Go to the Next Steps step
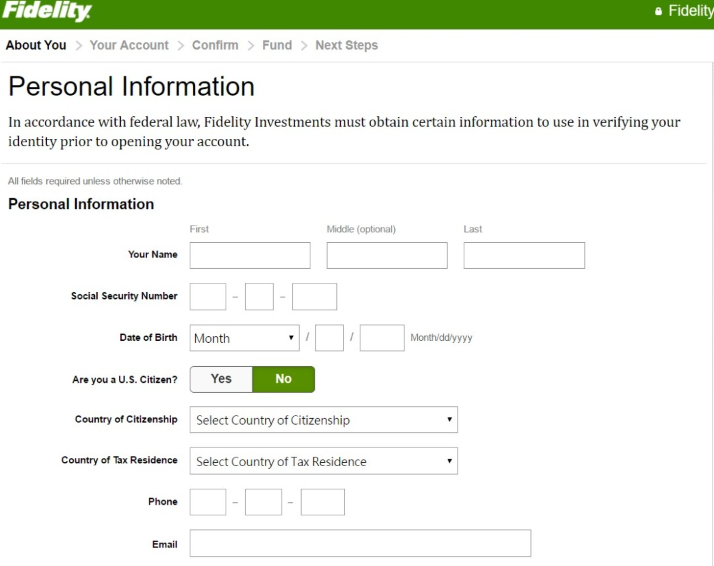714x566 pixels. point(346,45)
